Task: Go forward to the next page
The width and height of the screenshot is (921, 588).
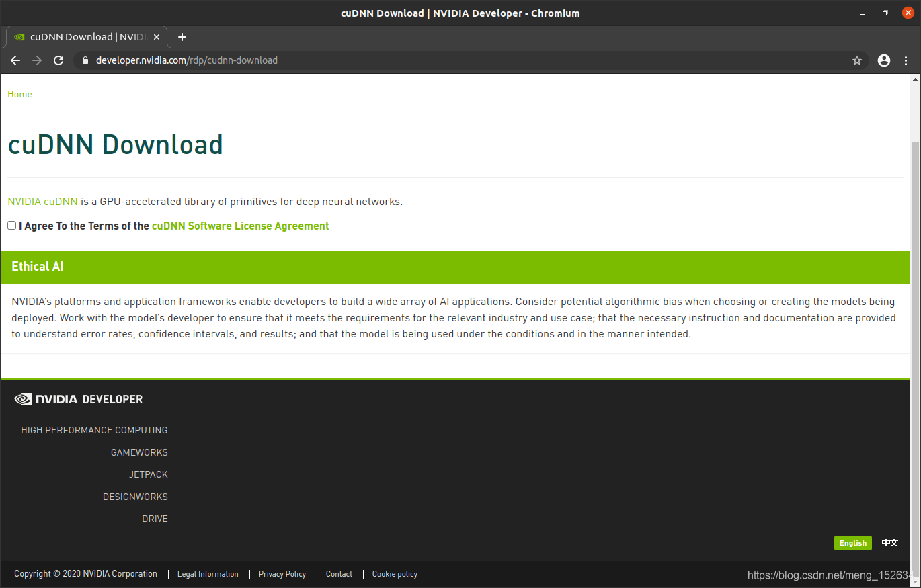Action: click(x=37, y=60)
